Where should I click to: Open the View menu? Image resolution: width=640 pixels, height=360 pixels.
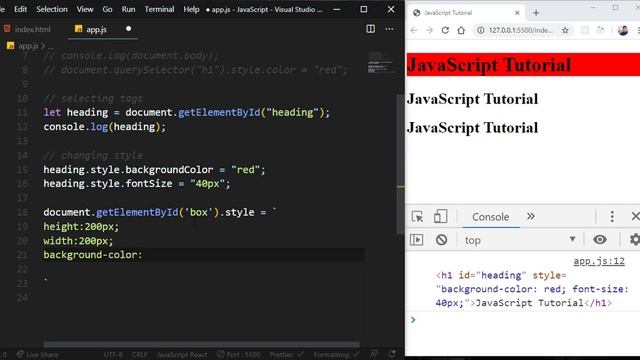click(x=85, y=9)
